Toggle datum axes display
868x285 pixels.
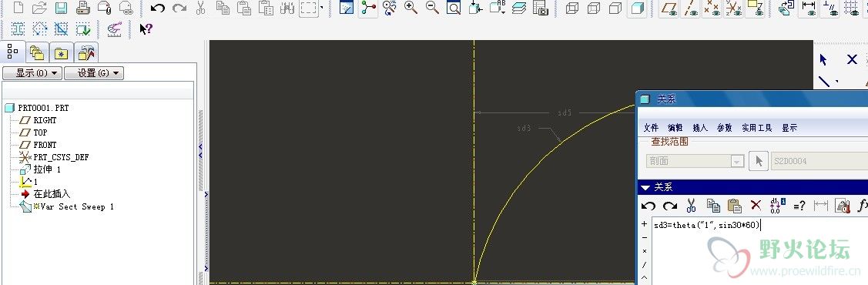point(690,8)
